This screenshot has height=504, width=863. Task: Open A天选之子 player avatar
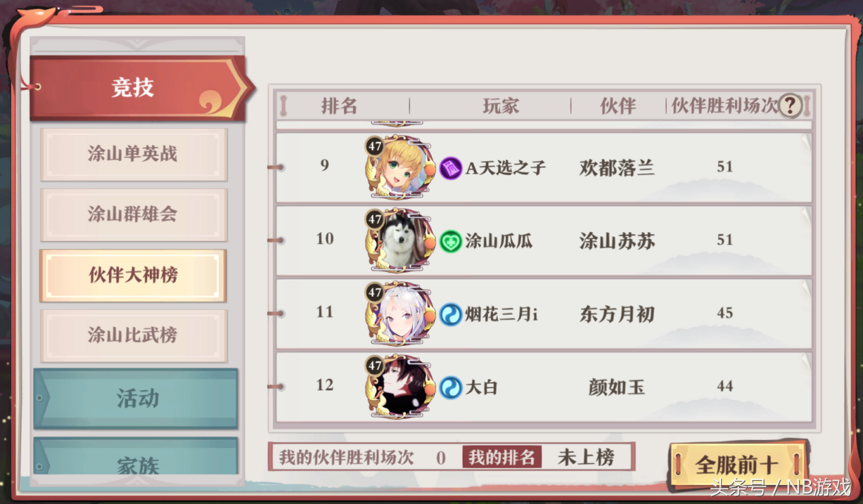pyautogui.click(x=400, y=168)
